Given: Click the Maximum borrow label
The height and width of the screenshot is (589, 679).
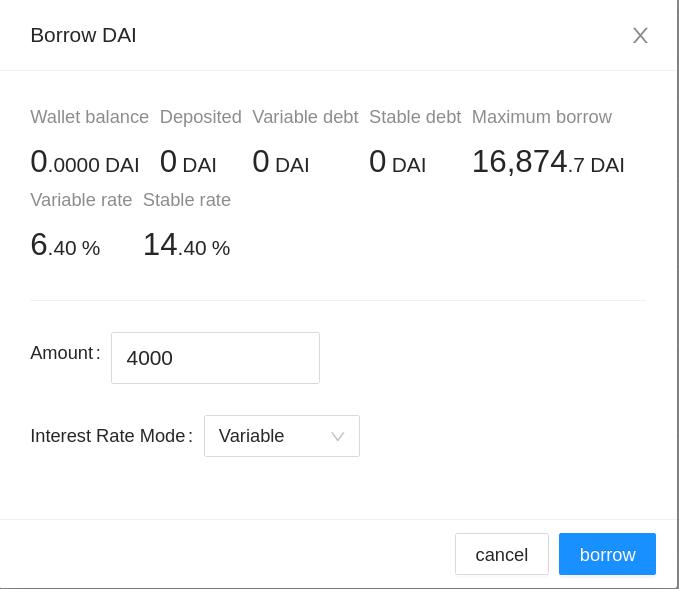Looking at the screenshot, I should click(541, 117).
